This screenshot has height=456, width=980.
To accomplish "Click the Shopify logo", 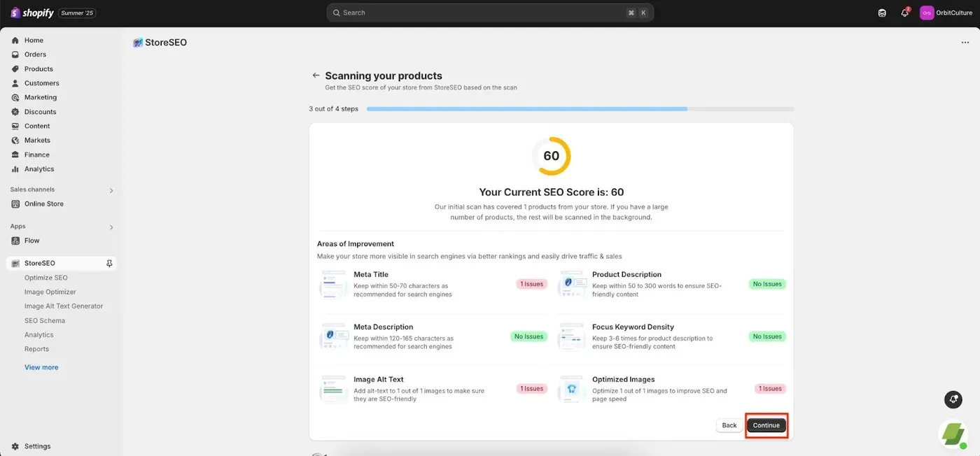I will 31,13.
